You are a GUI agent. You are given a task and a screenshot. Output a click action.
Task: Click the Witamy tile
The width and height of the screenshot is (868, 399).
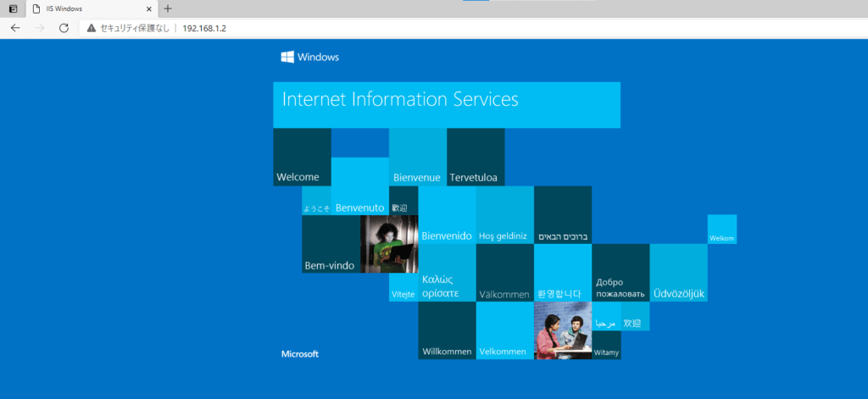click(606, 346)
